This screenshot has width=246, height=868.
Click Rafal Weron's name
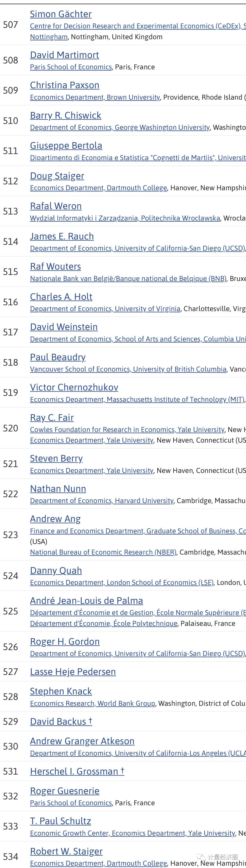click(x=56, y=206)
